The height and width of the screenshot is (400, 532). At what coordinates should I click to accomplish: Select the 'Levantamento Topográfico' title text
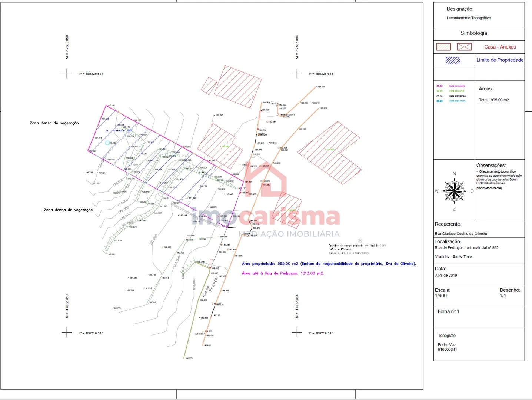pos(469,18)
